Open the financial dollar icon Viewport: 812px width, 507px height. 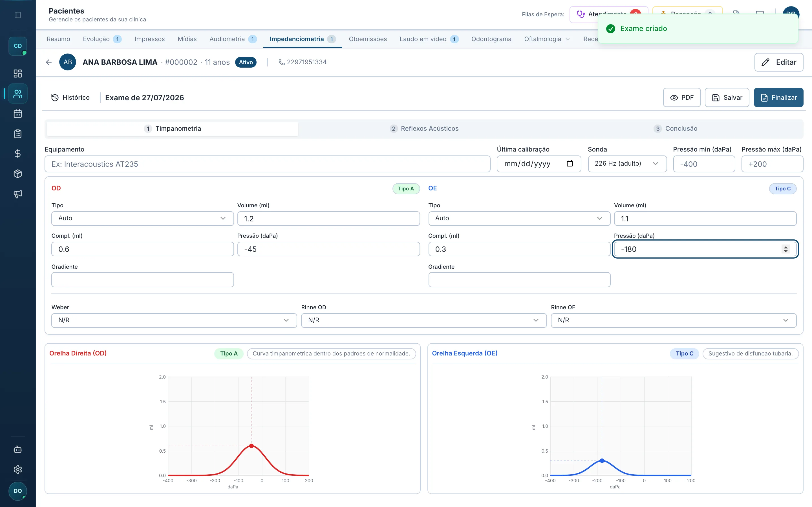(x=18, y=154)
